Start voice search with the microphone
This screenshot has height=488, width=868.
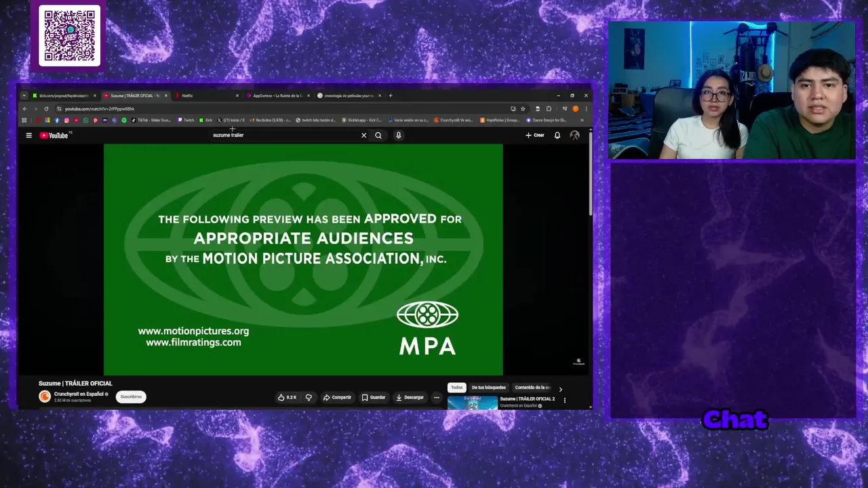(x=398, y=136)
